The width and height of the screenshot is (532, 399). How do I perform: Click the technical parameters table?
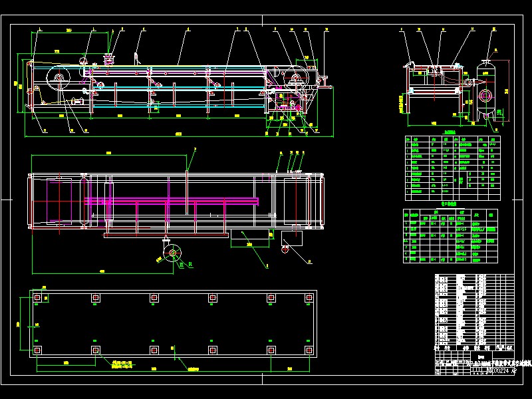coord(452,168)
